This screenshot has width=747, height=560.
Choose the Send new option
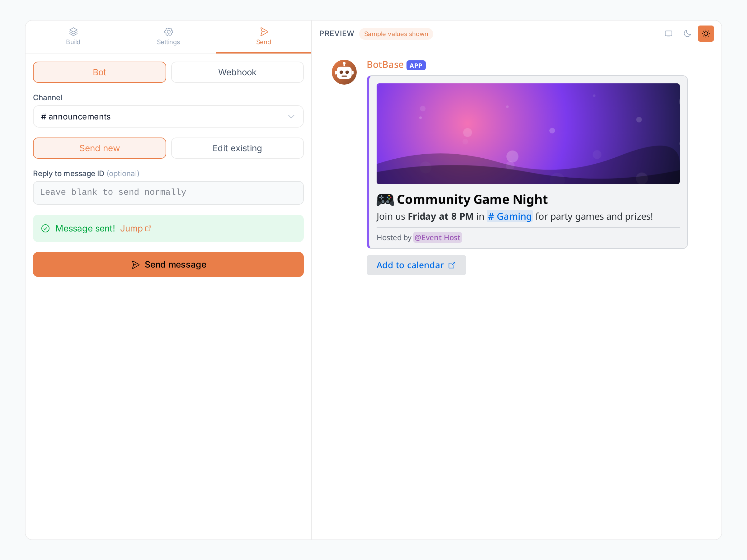tap(99, 148)
